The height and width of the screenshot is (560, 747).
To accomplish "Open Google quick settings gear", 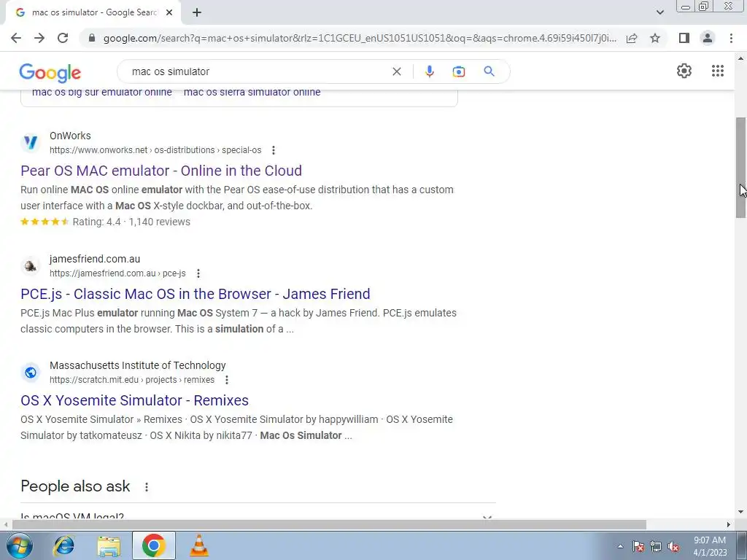I will pos(684,71).
